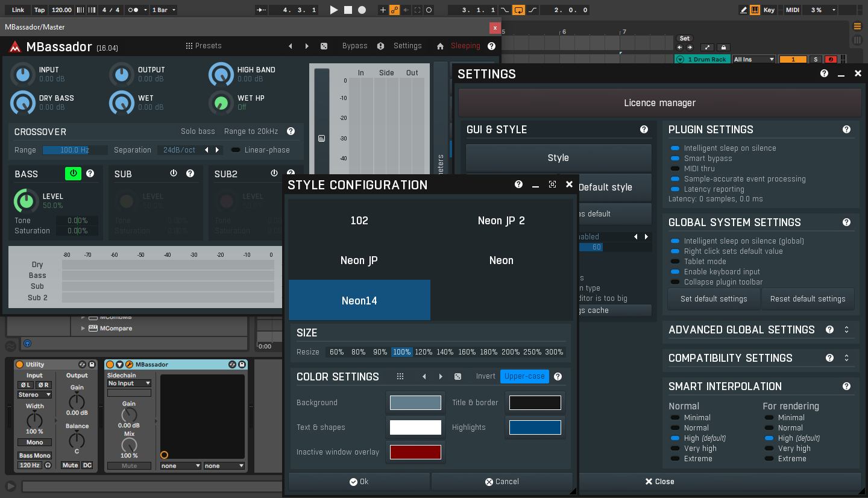
Task: Set resize to 60%
Action: tap(337, 352)
